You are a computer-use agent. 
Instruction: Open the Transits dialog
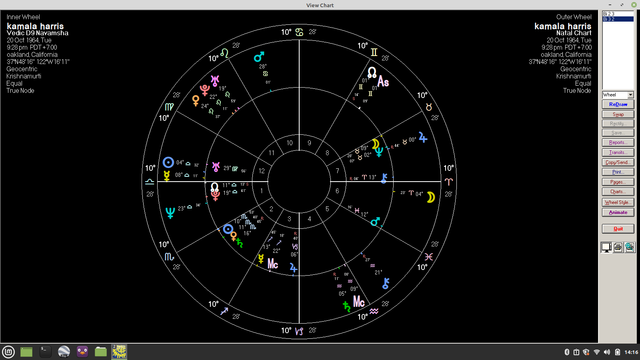[x=618, y=152]
